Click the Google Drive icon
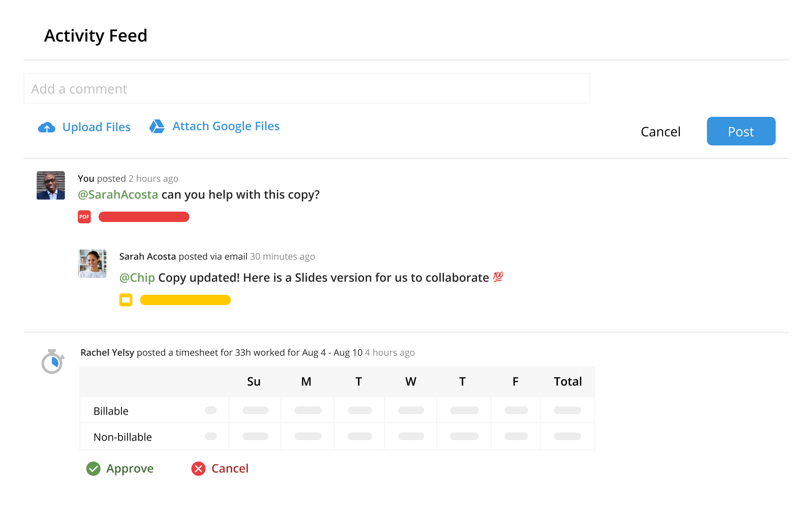The image size is (812, 518). [x=157, y=126]
